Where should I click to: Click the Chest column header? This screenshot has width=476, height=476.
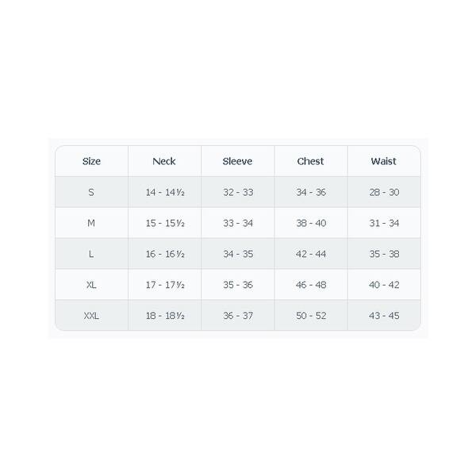(310, 161)
